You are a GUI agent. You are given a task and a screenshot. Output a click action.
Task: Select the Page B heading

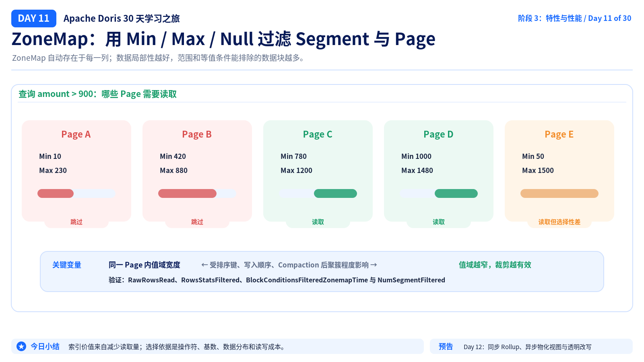(197, 134)
